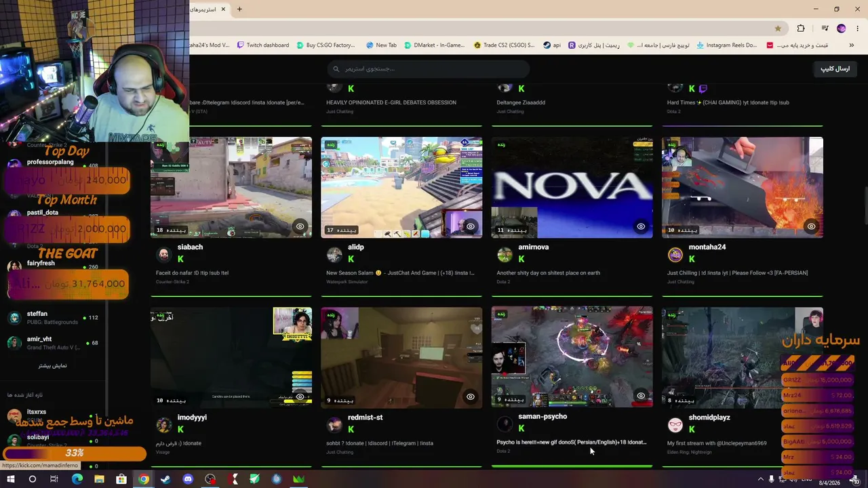Open the Windows Start menu

point(10,479)
